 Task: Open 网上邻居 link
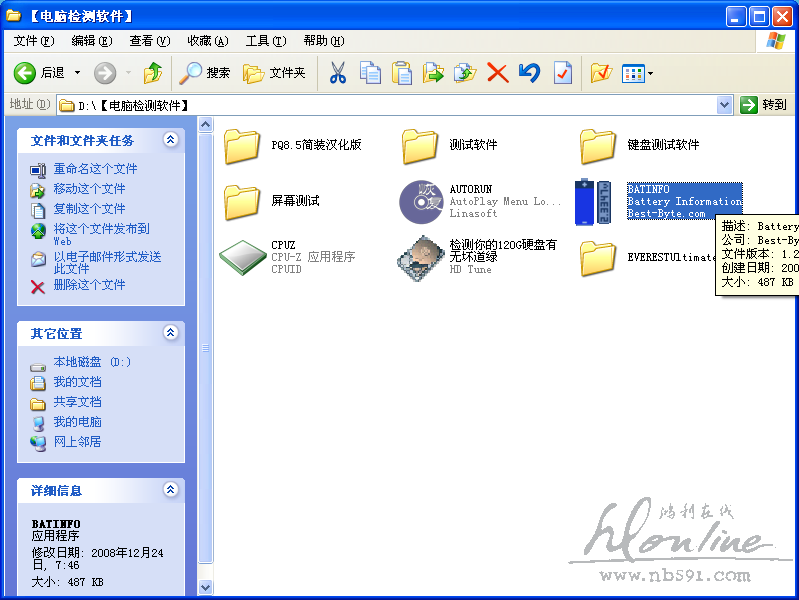coord(77,442)
